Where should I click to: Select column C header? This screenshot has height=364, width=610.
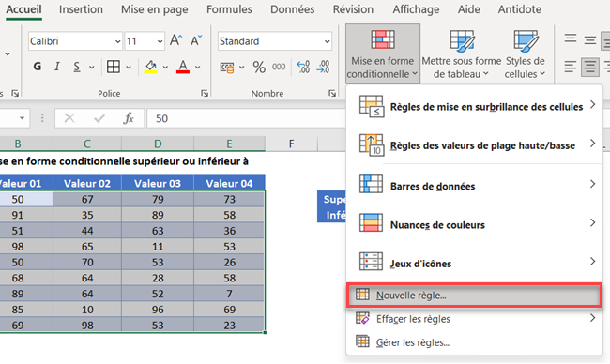87,144
